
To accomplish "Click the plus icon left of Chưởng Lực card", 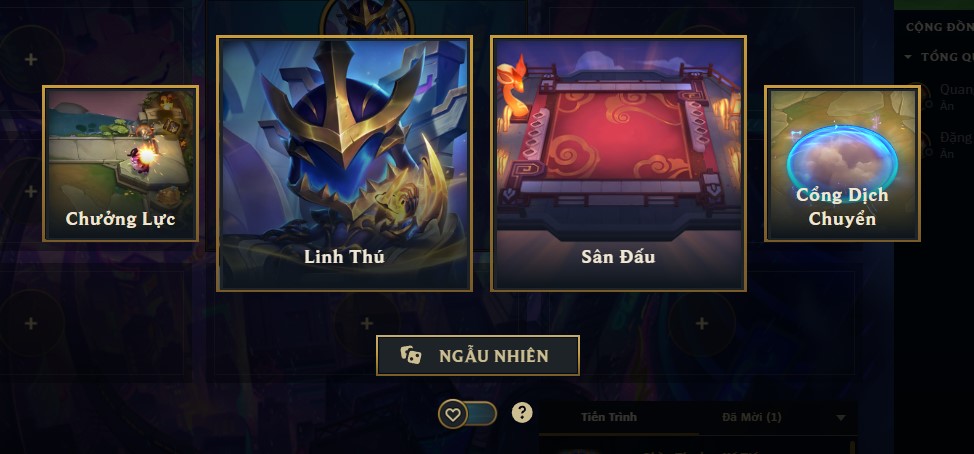I will pyautogui.click(x=30, y=191).
